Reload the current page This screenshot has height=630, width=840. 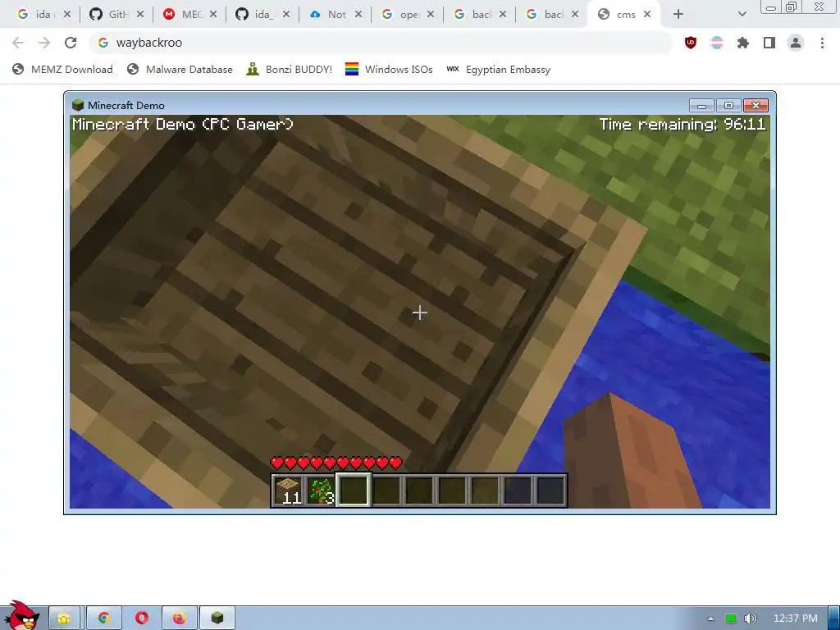[71, 43]
